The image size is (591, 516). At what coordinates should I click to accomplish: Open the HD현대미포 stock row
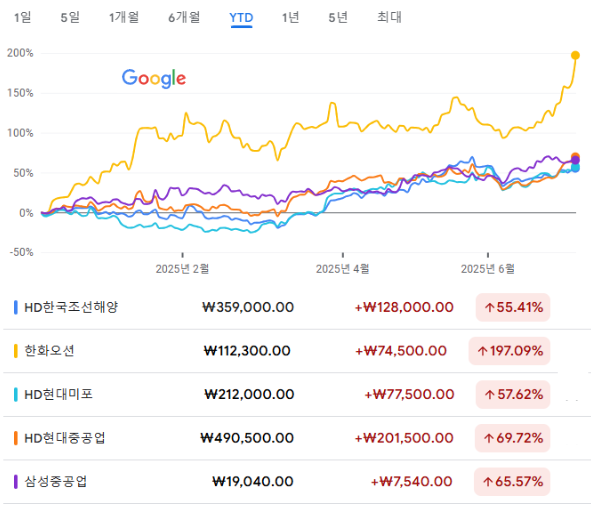(x=296, y=395)
